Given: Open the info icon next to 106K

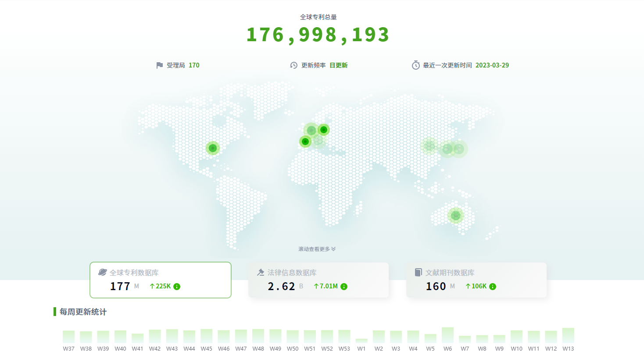Looking at the screenshot, I should click(493, 287).
